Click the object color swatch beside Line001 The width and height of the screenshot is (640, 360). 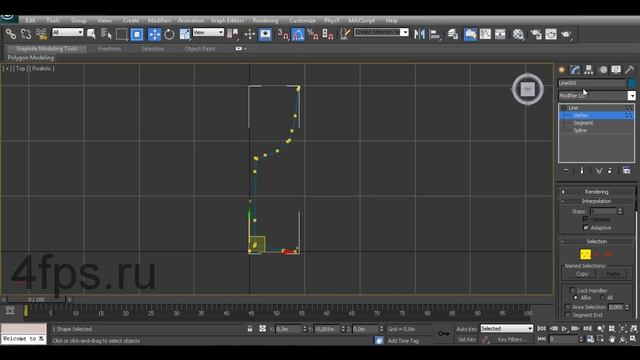coord(632,83)
